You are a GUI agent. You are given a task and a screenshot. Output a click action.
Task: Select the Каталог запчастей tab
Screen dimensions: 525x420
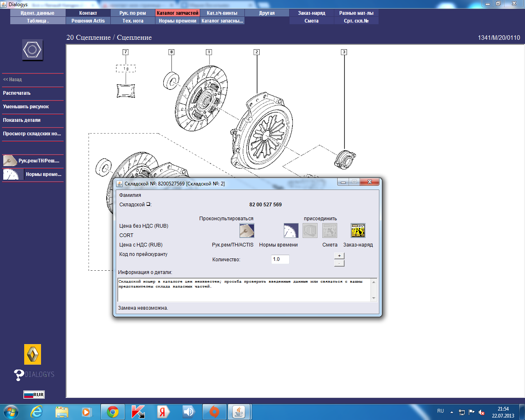(178, 13)
